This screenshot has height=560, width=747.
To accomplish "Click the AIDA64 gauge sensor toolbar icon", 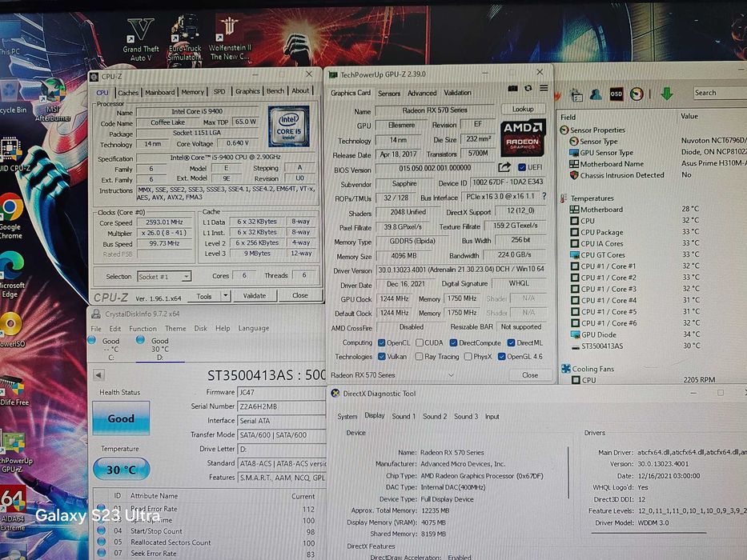I will [637, 94].
